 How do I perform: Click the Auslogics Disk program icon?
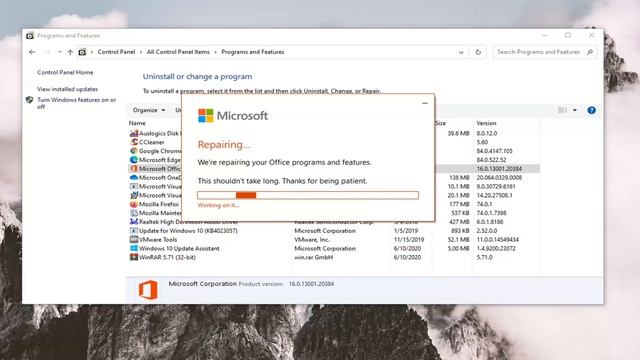coord(133,133)
